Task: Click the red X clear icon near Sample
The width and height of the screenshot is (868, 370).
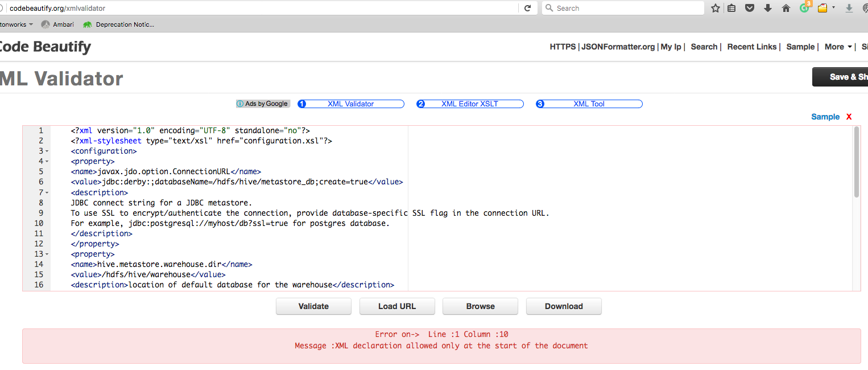Action: tap(849, 117)
